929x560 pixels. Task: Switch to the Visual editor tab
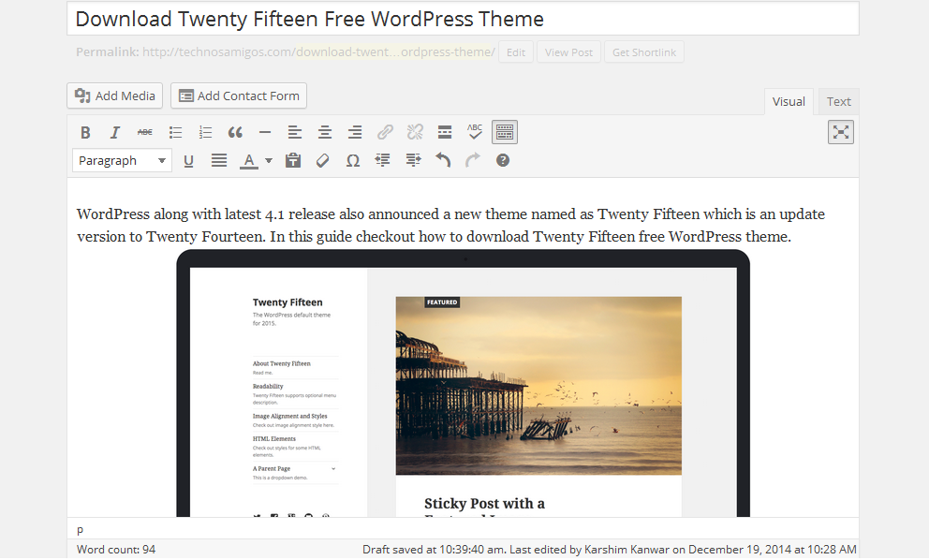coord(789,102)
